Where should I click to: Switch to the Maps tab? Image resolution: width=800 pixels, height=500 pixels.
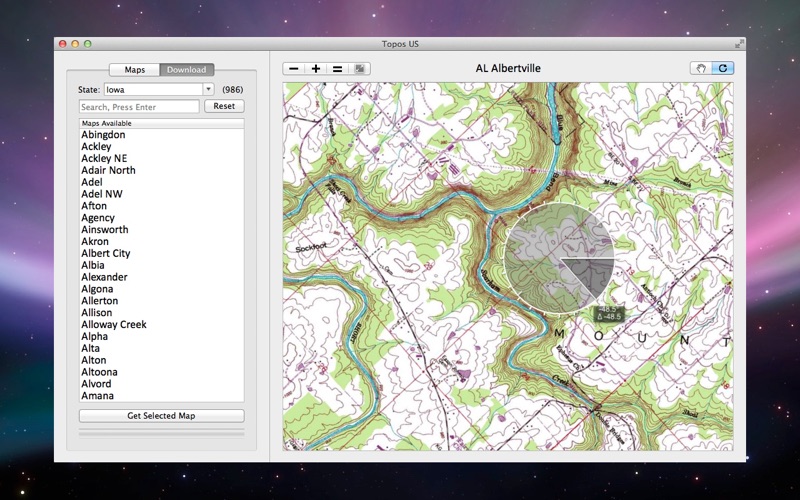coord(135,70)
